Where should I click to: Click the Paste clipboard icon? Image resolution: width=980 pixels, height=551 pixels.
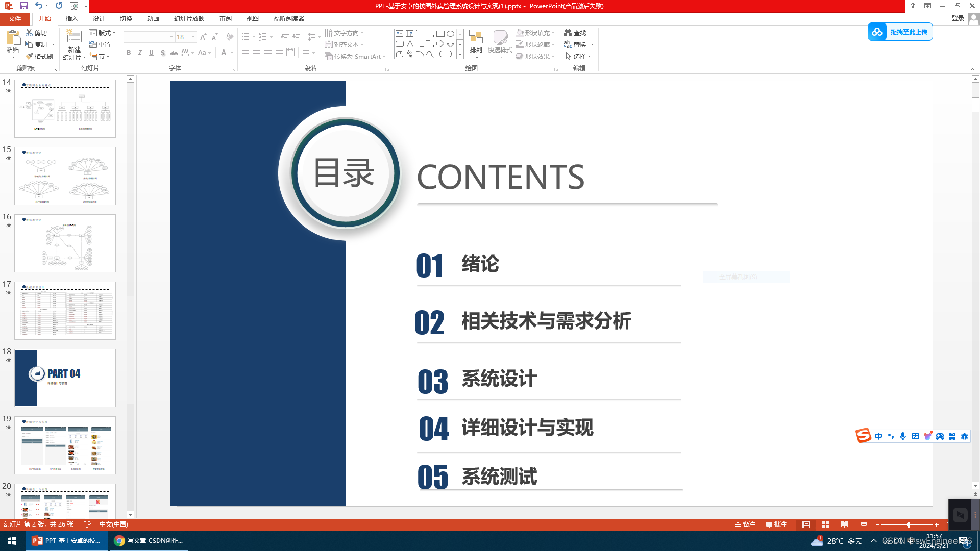[13, 38]
